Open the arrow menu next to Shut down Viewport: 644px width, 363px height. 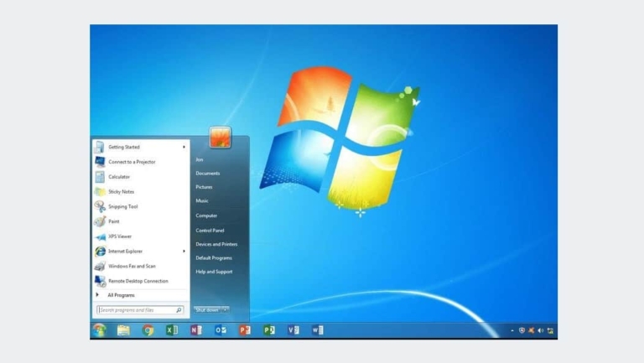(x=226, y=310)
